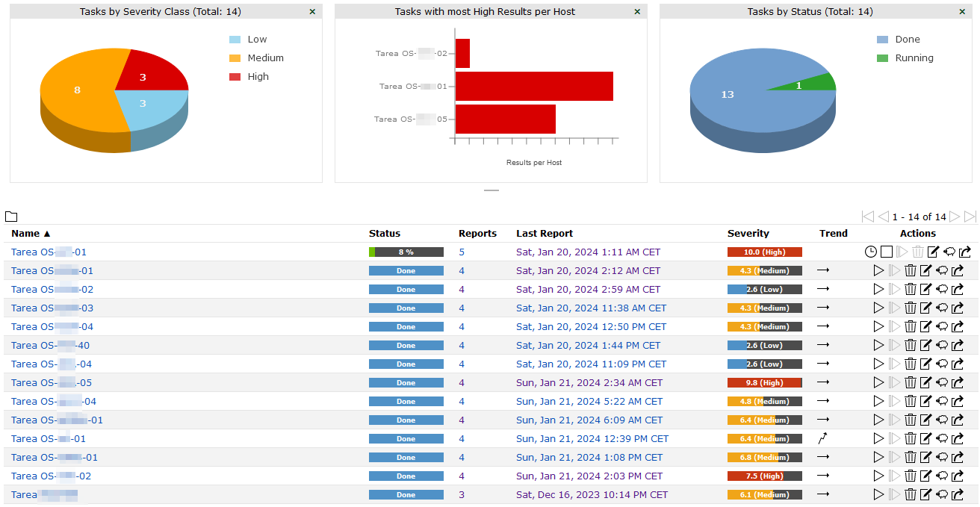Click the schedule clock icon on the running task
Viewport: 980px width, 507px height.
point(871,252)
